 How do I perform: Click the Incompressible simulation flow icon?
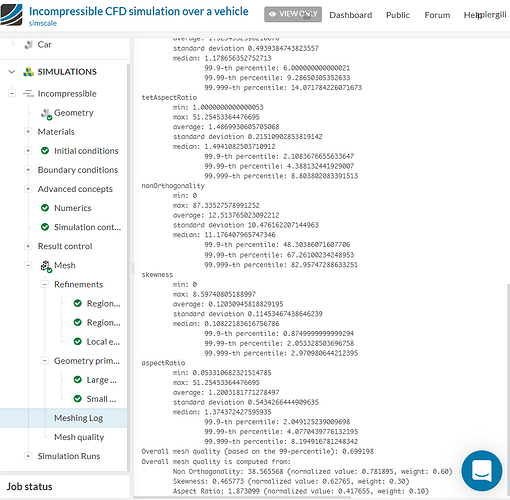pyautogui.click(x=28, y=94)
